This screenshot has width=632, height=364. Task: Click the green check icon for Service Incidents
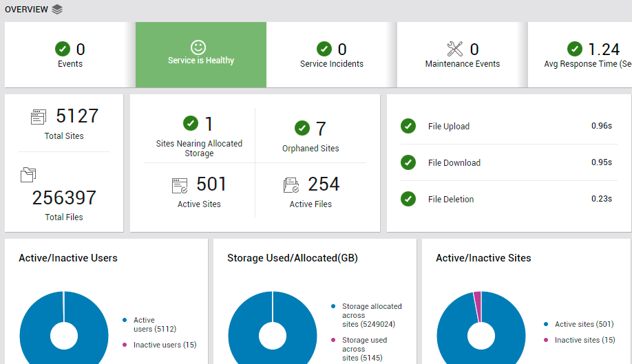point(324,49)
